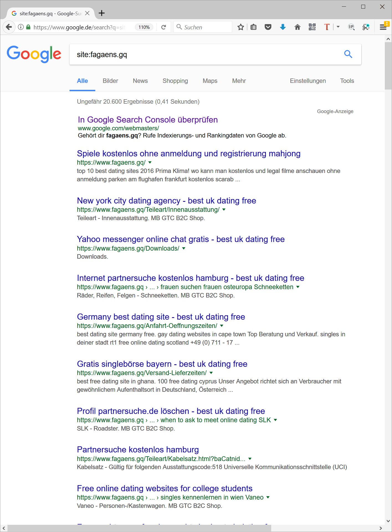This screenshot has width=392, height=532.
Task: Open 'Profil partnersuche.de löschen' result
Action: [171, 411]
